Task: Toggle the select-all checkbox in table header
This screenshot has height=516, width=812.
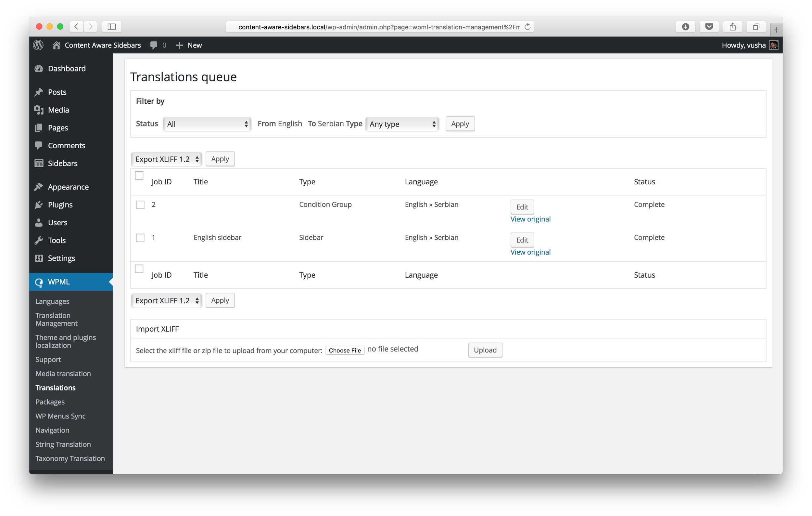Action: tap(139, 176)
